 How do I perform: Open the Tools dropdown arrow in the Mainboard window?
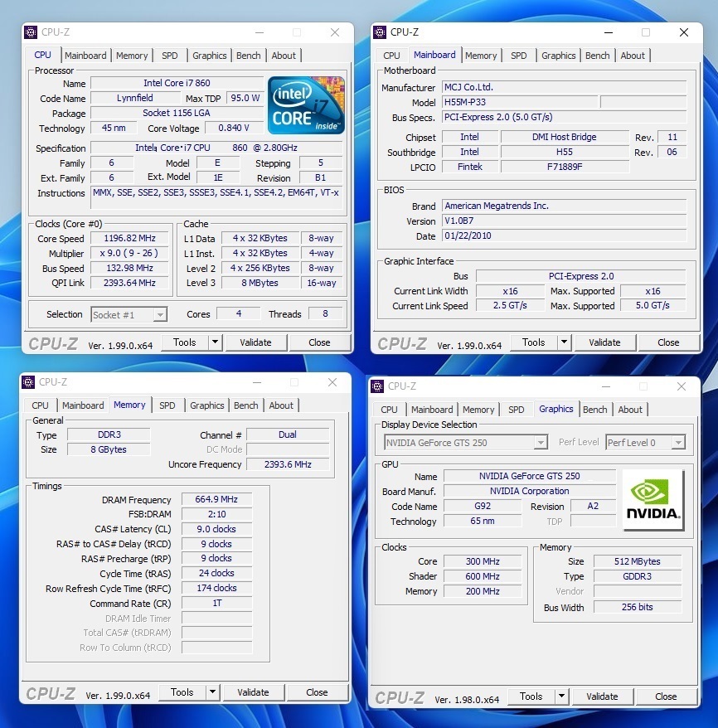(564, 342)
